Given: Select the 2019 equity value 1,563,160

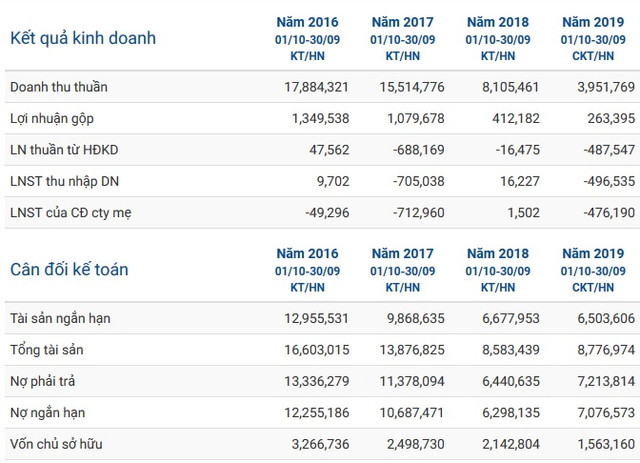Looking at the screenshot, I should tap(602, 444).
